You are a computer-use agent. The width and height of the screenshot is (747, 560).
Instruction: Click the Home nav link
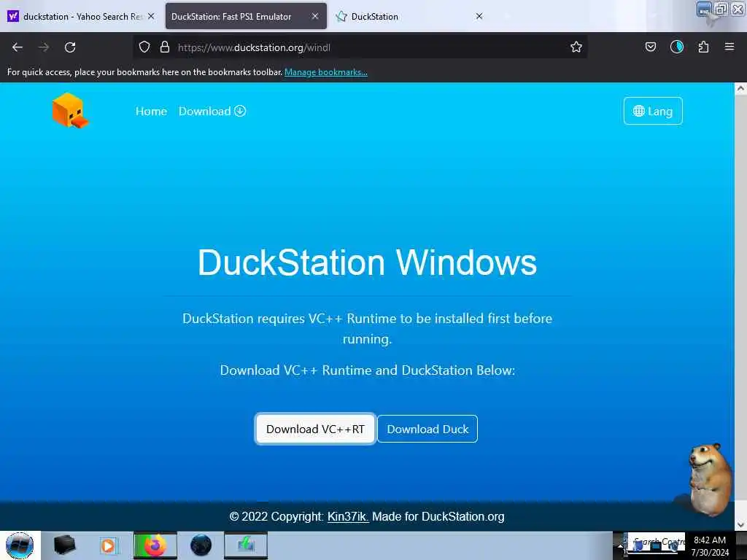pos(151,111)
